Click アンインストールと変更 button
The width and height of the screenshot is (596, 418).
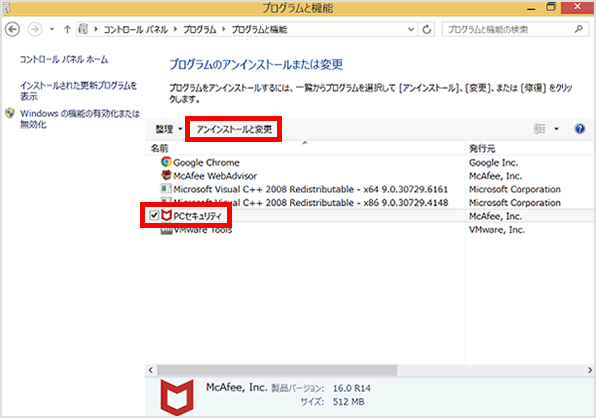[x=234, y=129]
